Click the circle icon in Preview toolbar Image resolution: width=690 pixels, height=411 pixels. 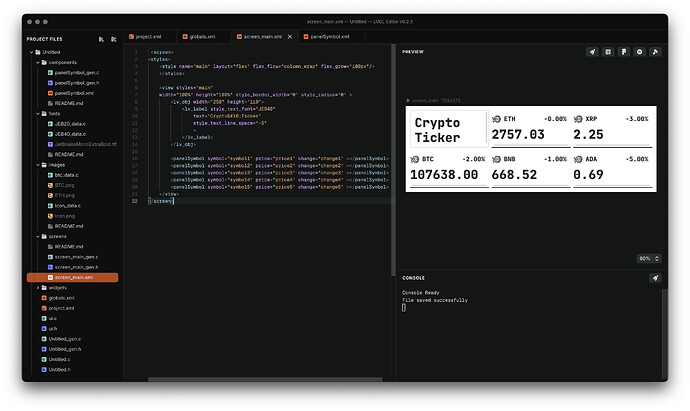(x=639, y=52)
